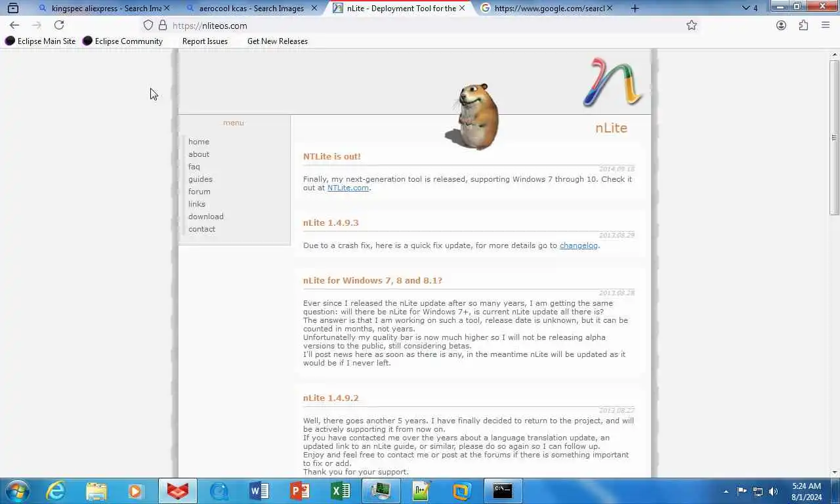
Task: Open Windows Explorer folder from taskbar
Action: pos(96,491)
